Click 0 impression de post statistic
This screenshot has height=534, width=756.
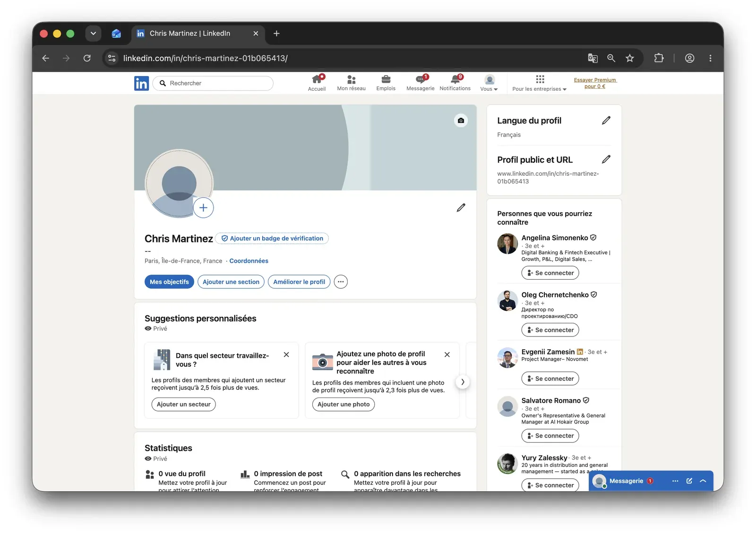(x=288, y=474)
